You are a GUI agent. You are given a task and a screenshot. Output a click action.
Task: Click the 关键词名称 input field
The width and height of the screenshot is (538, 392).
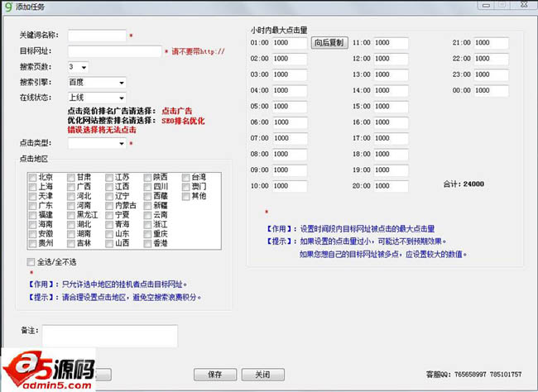(x=97, y=36)
